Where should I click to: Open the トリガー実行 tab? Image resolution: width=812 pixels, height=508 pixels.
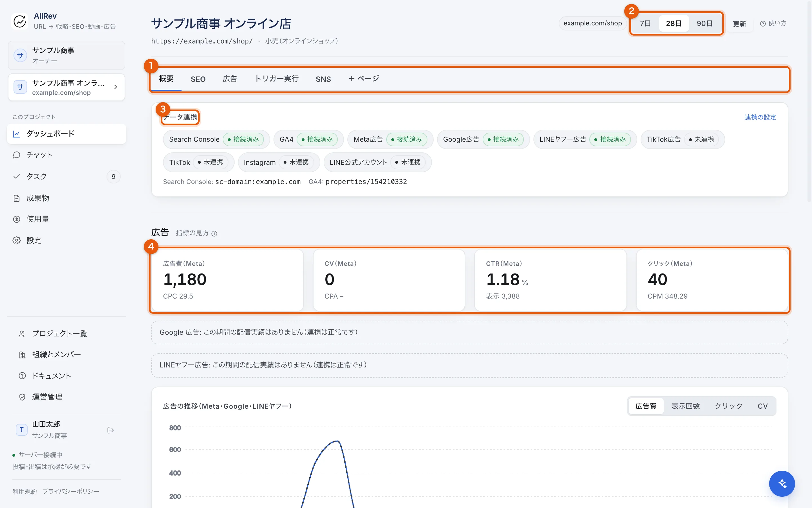coord(277,79)
